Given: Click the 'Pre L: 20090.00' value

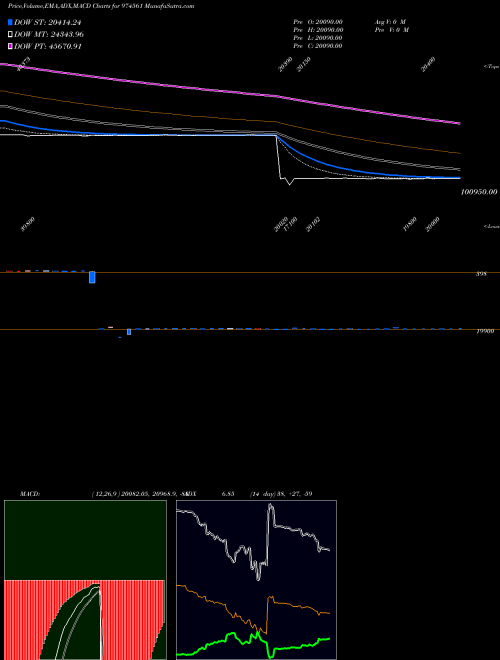Looking at the screenshot, I should 318,38.
